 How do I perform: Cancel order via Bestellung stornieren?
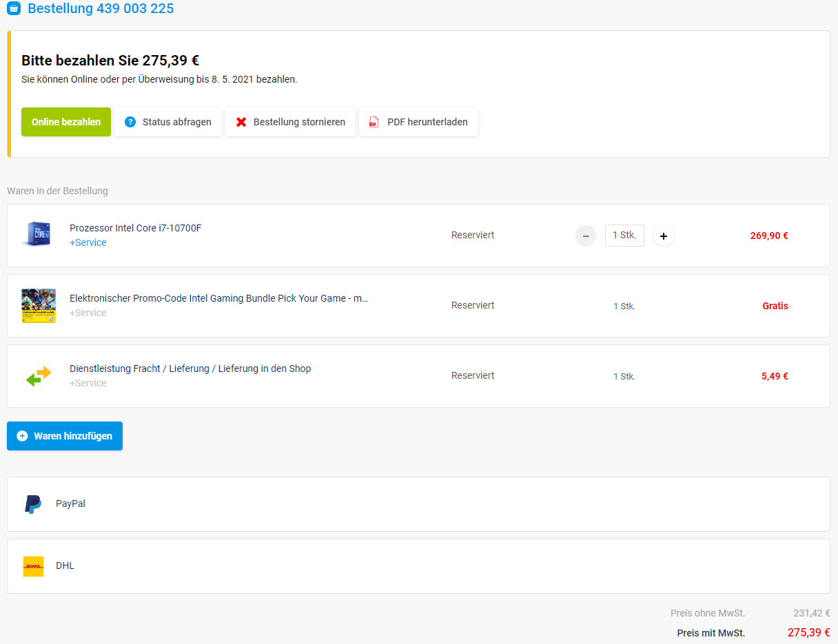290,122
